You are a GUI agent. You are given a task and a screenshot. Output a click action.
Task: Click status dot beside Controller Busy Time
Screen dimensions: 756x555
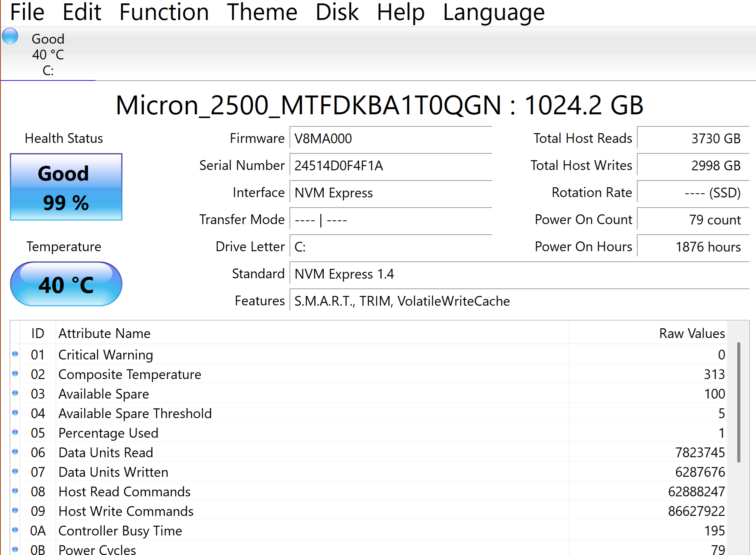coord(15,530)
